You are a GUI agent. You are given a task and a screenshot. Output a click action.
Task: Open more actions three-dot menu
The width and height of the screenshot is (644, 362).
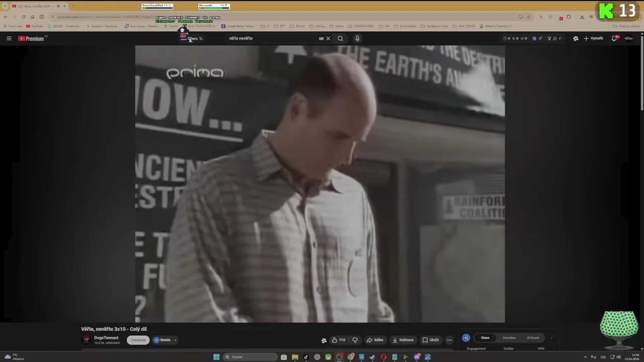449,340
